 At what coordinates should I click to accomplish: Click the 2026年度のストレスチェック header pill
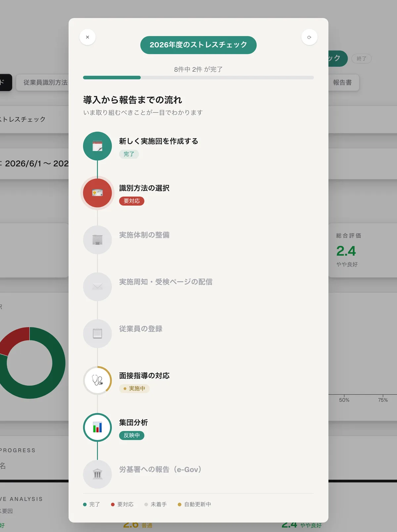198,45
